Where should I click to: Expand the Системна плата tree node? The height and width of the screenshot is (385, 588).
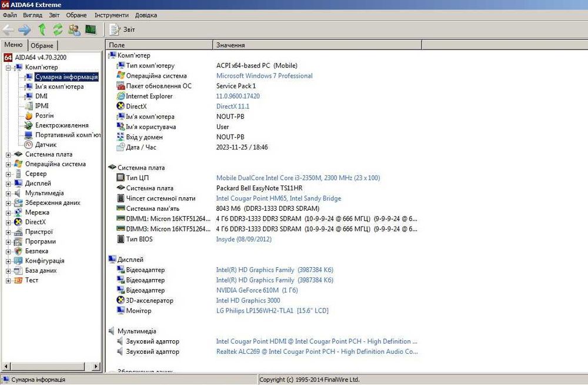(8, 155)
